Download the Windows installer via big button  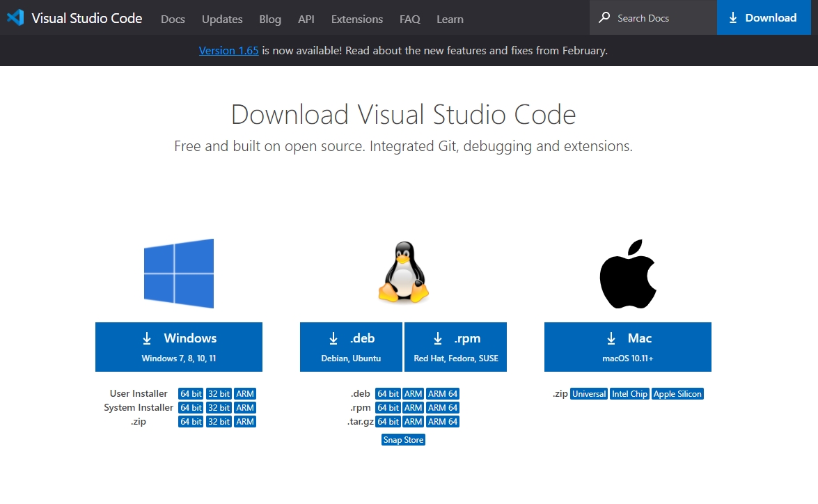pos(179,347)
